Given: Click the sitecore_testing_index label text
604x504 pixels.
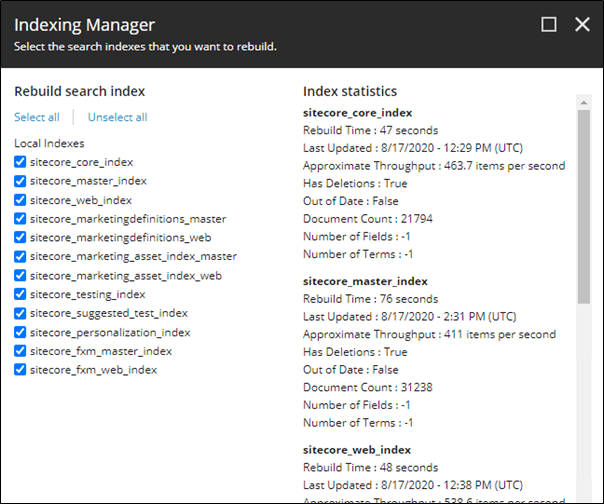Looking at the screenshot, I should point(88,294).
